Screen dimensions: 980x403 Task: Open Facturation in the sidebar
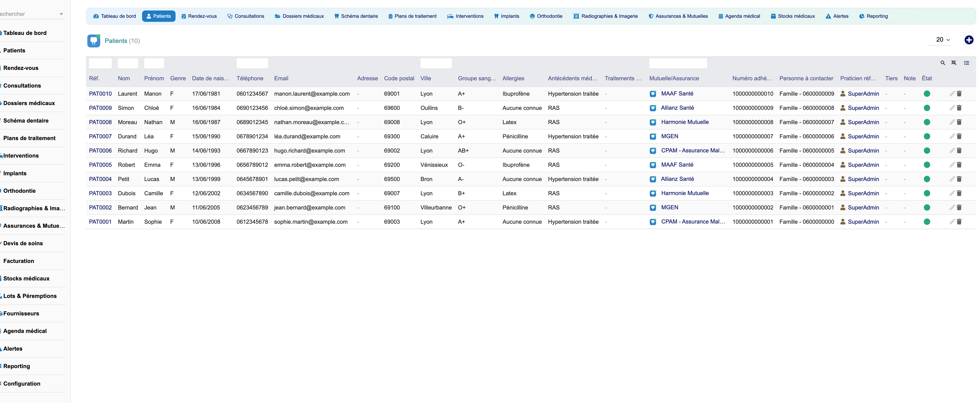(19, 261)
